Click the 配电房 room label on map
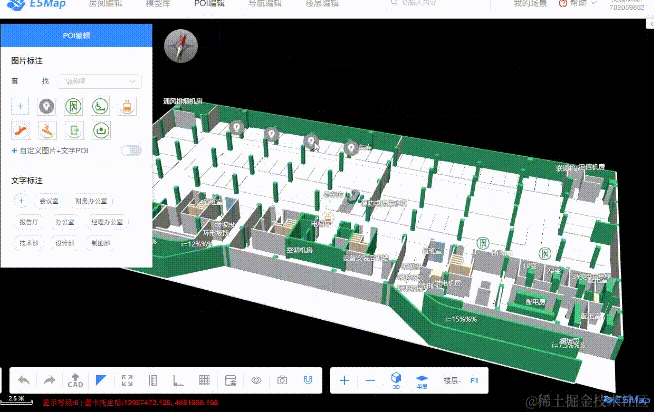Screen dimensions: 654x412 pyautogui.click(x=536, y=301)
